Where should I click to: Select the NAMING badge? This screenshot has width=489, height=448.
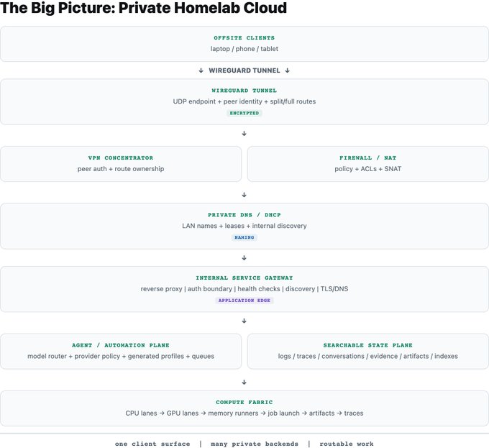(244, 237)
